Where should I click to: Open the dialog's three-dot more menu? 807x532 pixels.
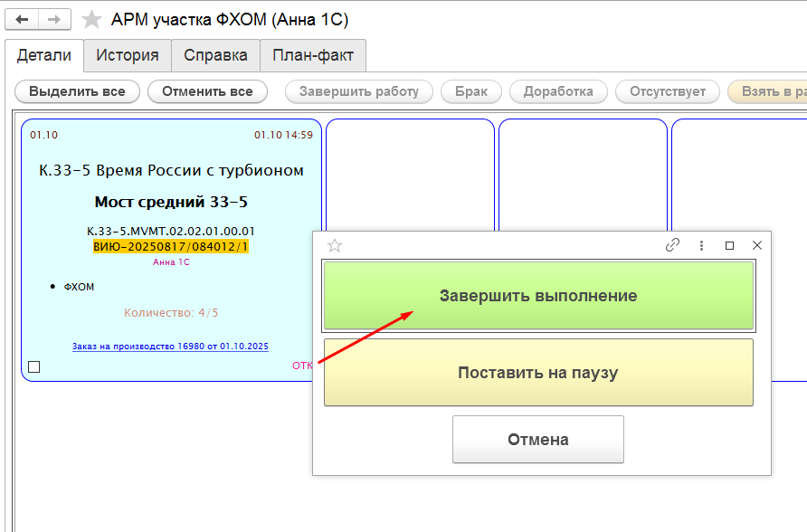pos(701,245)
